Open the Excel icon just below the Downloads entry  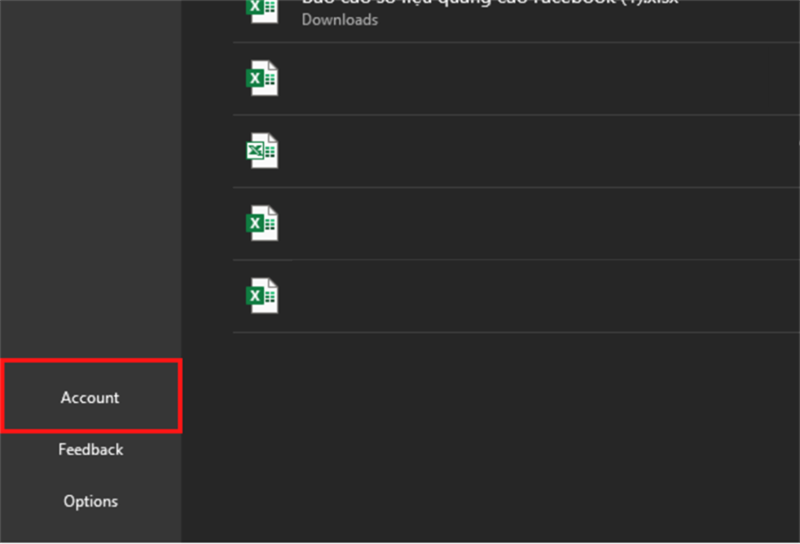coord(262,78)
